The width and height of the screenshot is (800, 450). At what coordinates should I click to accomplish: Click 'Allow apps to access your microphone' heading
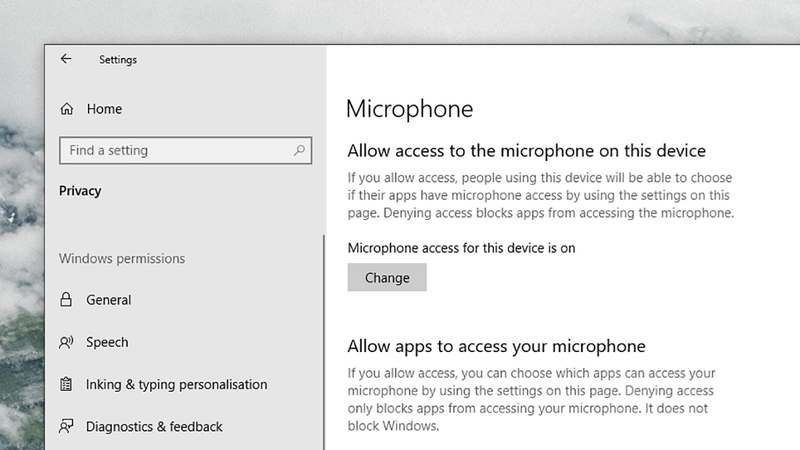click(496, 346)
